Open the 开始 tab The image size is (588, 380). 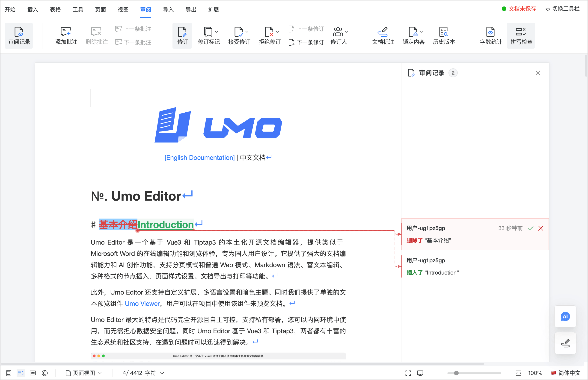coord(10,10)
